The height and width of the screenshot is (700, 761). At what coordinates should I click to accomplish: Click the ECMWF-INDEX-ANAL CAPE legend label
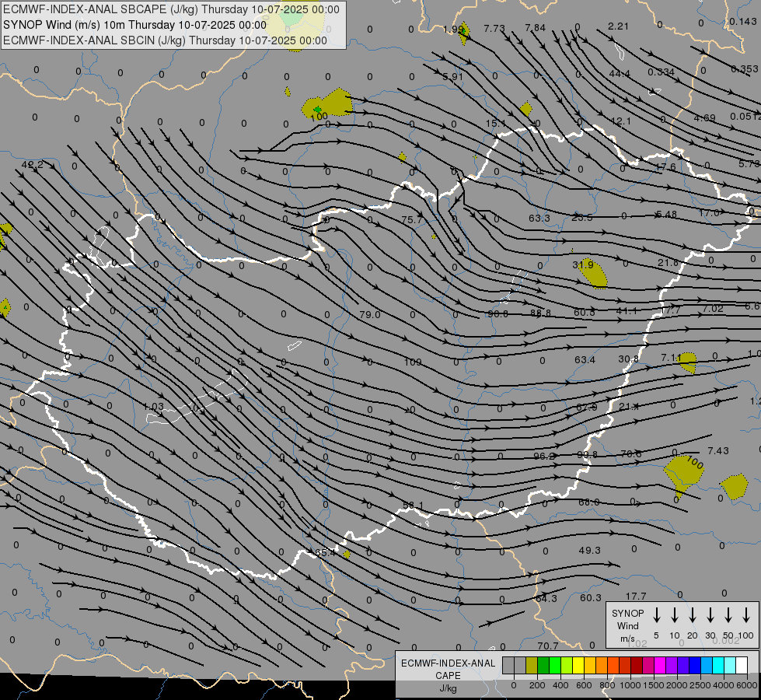click(x=448, y=670)
